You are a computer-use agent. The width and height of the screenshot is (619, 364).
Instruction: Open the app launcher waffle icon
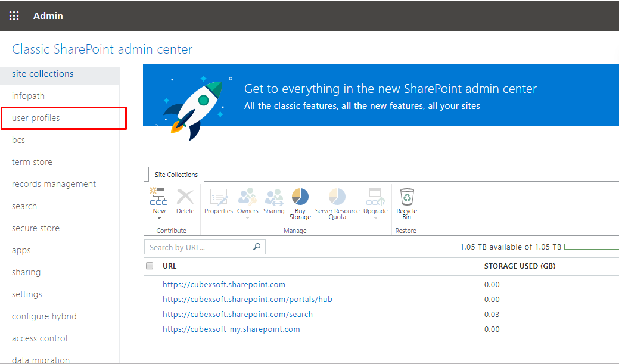tap(14, 16)
